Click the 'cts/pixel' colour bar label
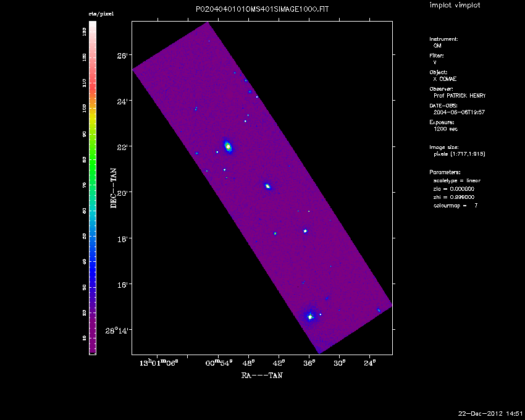The image size is (525, 420). [101, 14]
